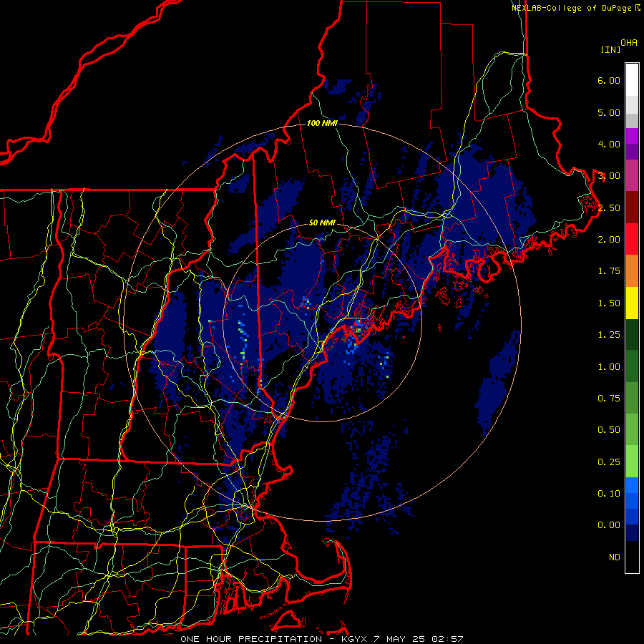This screenshot has height=644, width=644.
Task: Pick the navy blue legend swatch
Action: [x=632, y=533]
